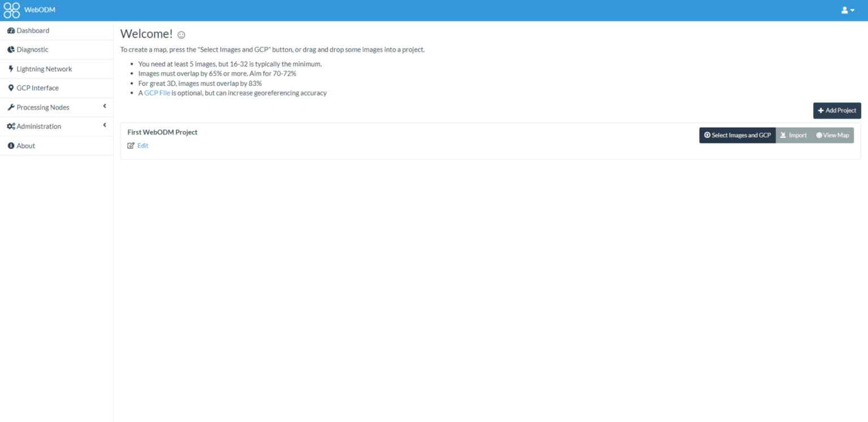Open the Diagnostic menu item

coord(32,50)
